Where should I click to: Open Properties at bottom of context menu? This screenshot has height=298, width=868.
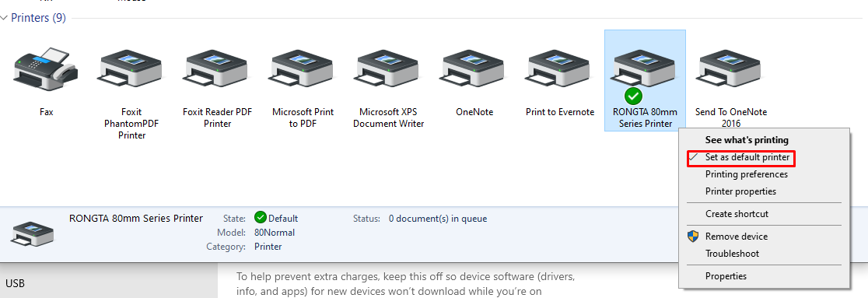[x=726, y=276]
